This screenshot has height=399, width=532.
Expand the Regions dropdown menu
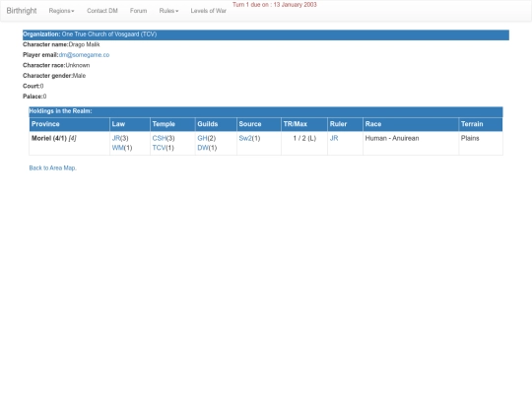[61, 11]
